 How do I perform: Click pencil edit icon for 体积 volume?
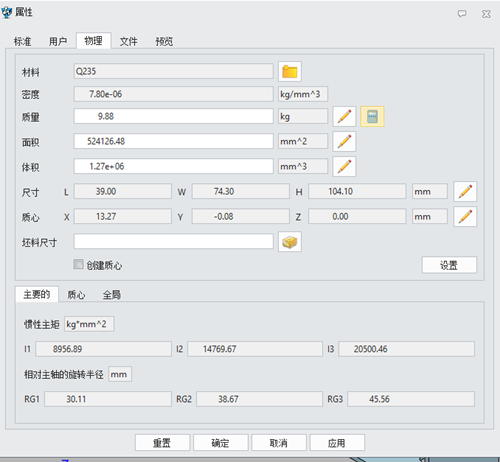[x=344, y=166]
